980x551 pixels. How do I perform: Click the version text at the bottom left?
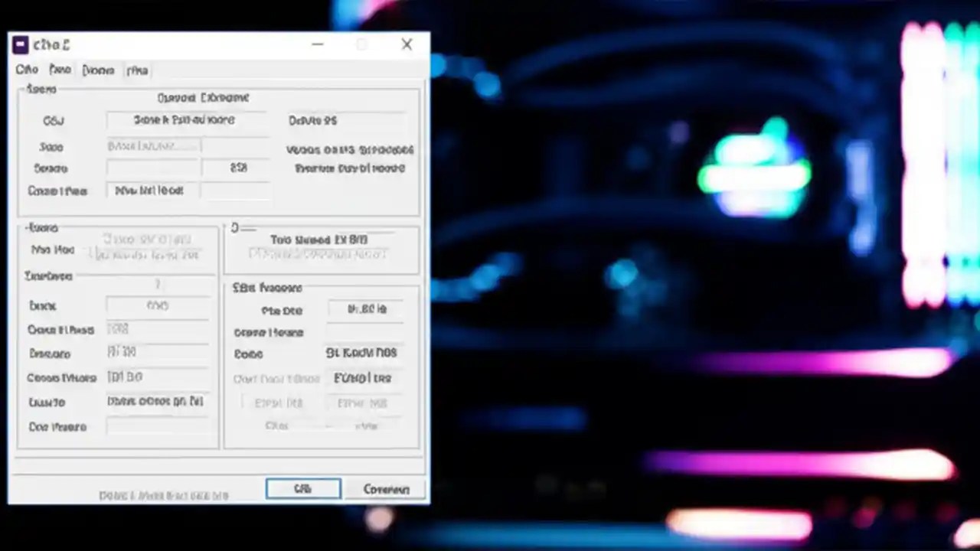pyautogui.click(x=163, y=495)
